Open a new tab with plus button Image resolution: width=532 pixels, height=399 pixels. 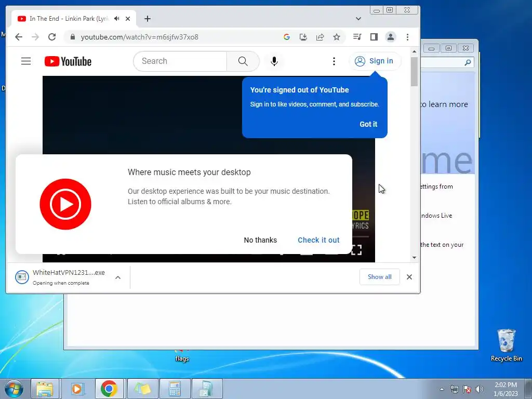click(x=147, y=19)
